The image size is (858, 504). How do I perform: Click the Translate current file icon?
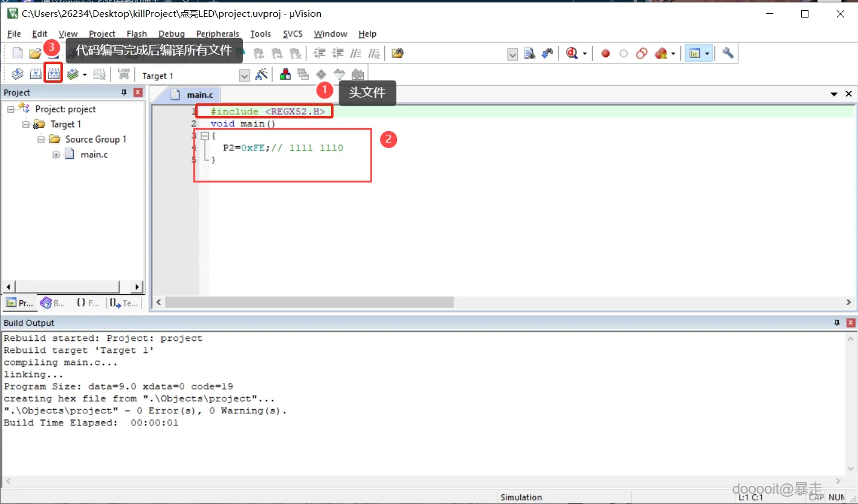[x=18, y=74]
